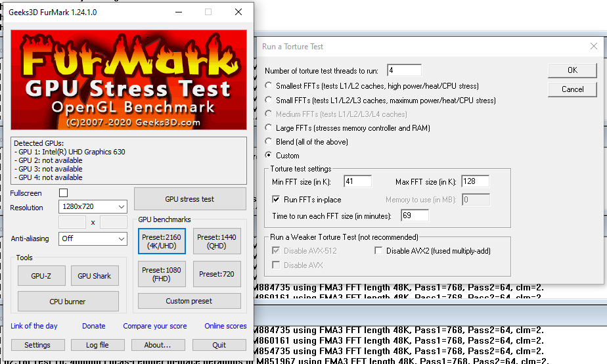607x364 pixels.
Task: Open the Log file
Action: 97,345
